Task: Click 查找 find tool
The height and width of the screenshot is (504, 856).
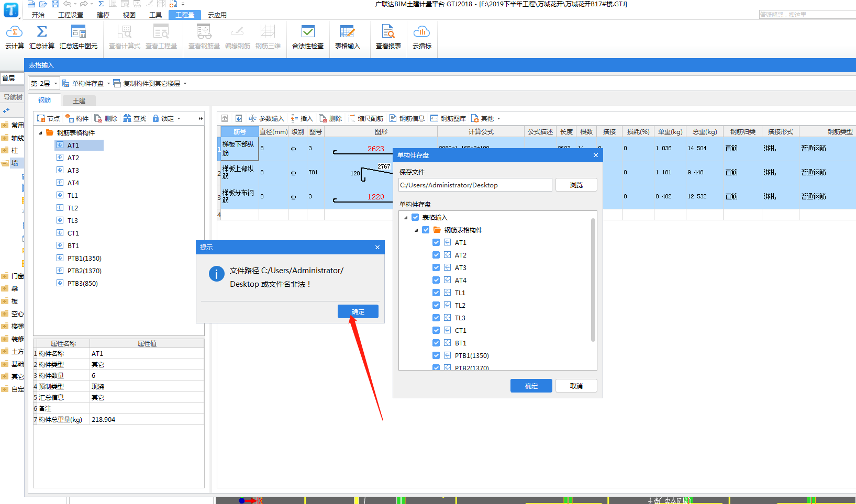Action: click(135, 119)
